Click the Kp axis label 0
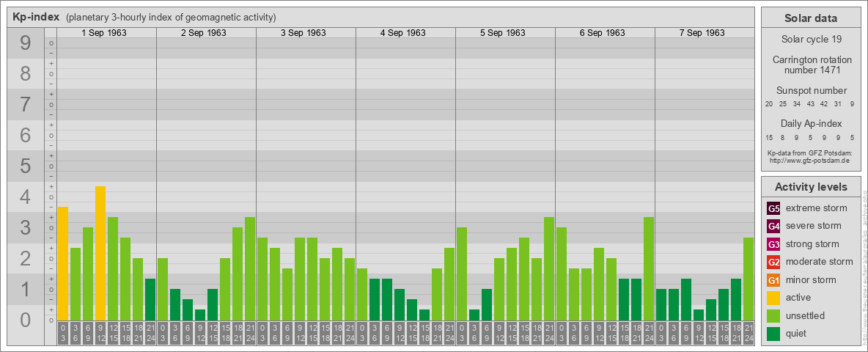Screen dimensions: 868x352 [x=26, y=320]
